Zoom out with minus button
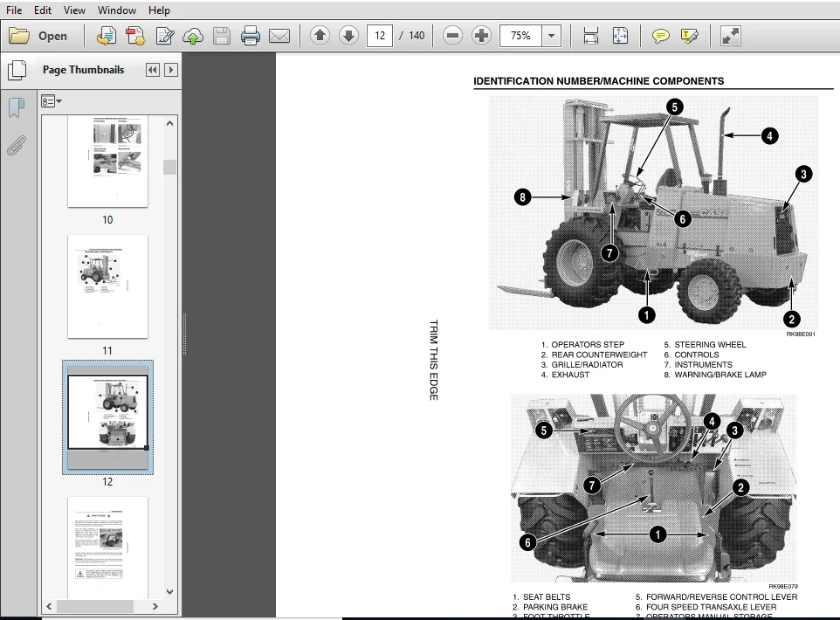 point(452,36)
